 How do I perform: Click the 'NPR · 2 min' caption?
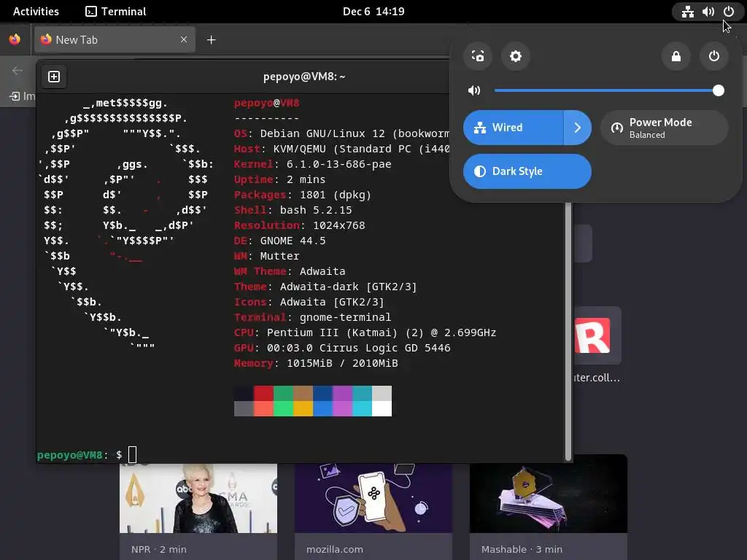click(x=159, y=550)
